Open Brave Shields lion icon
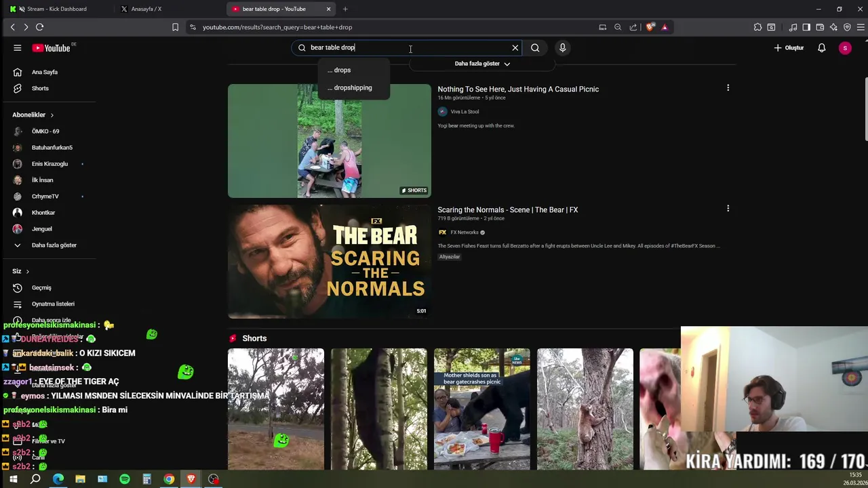 (651, 27)
